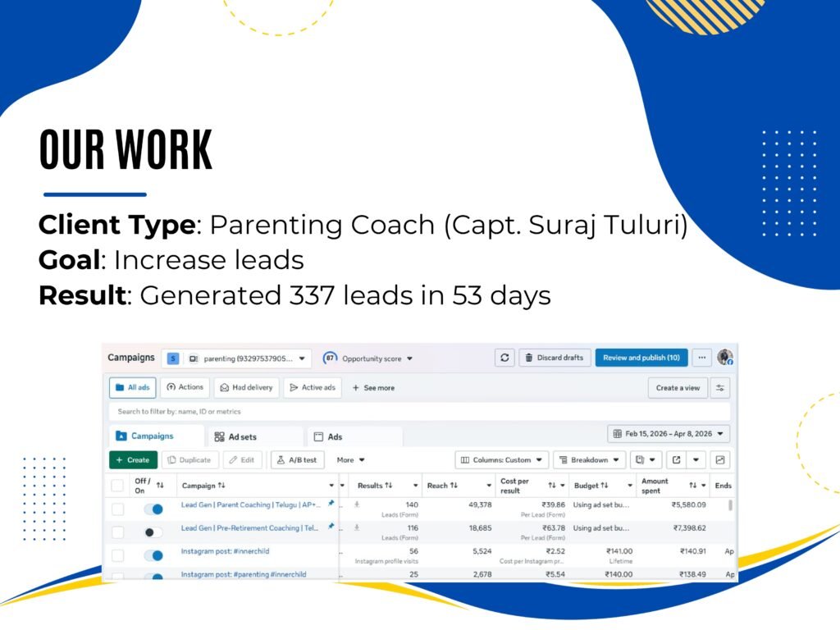Click the Duplicate button
Viewport: 840px width, 630px height.
pos(189,459)
